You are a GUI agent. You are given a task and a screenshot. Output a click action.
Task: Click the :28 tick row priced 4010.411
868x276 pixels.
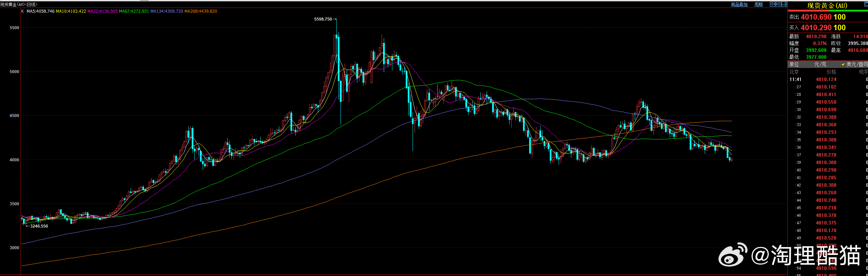pos(828,94)
